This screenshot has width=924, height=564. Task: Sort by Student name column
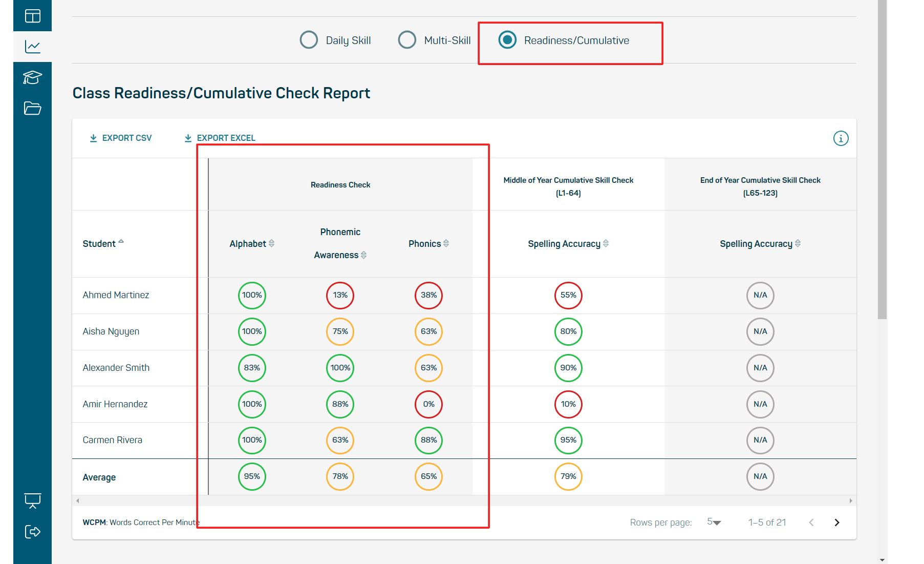[103, 244]
